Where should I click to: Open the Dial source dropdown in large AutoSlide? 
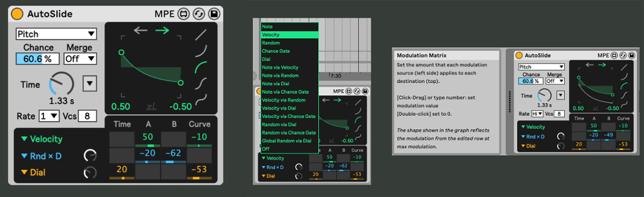tap(33, 173)
